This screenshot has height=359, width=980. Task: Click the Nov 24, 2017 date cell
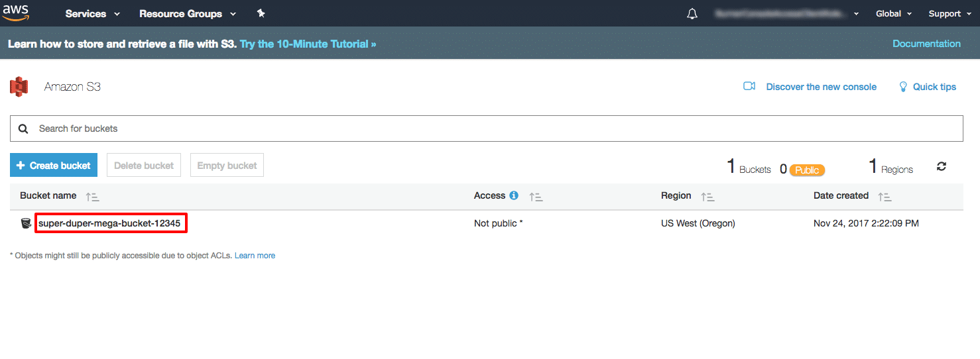pos(866,223)
